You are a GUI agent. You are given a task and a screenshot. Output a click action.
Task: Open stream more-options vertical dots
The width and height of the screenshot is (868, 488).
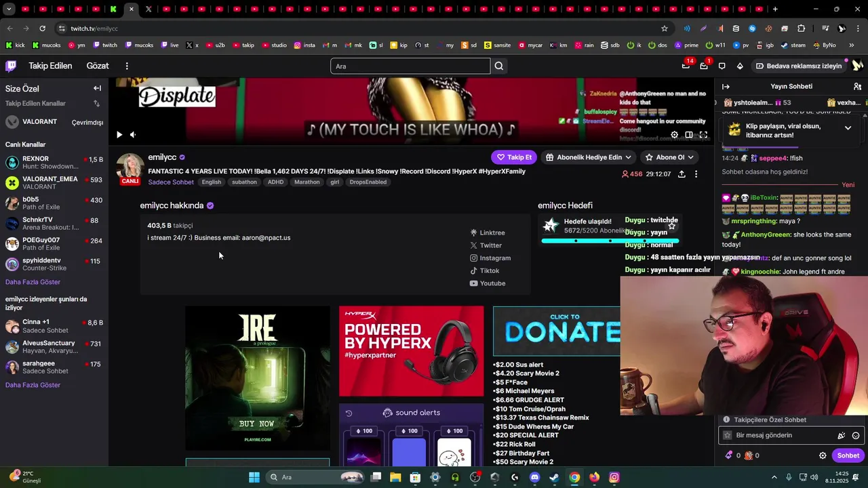696,174
